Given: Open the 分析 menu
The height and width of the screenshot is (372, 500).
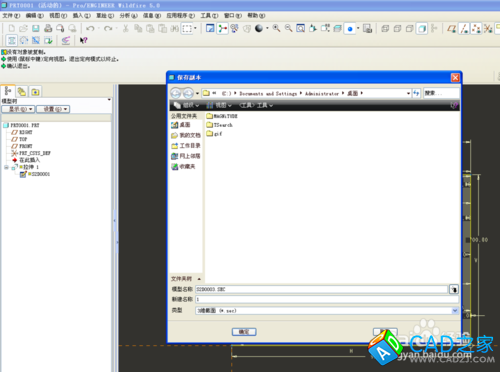Looking at the screenshot, I should click(128, 16).
